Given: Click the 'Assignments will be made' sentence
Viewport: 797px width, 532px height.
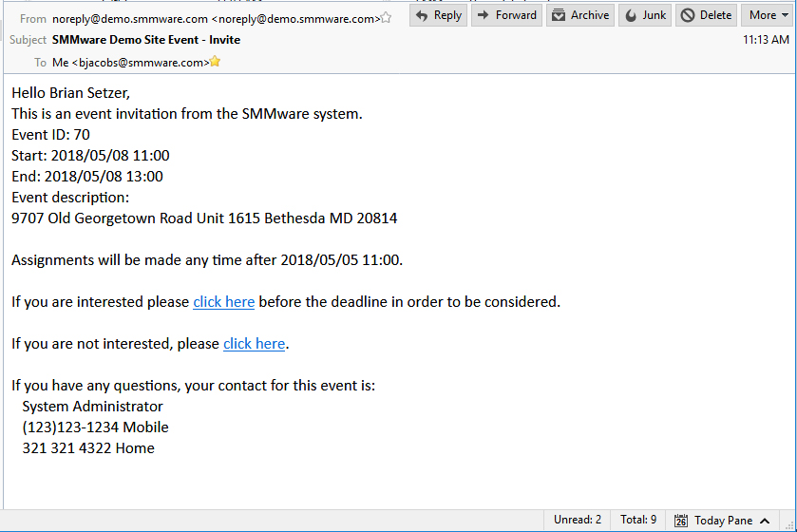Looking at the screenshot, I should tap(207, 260).
